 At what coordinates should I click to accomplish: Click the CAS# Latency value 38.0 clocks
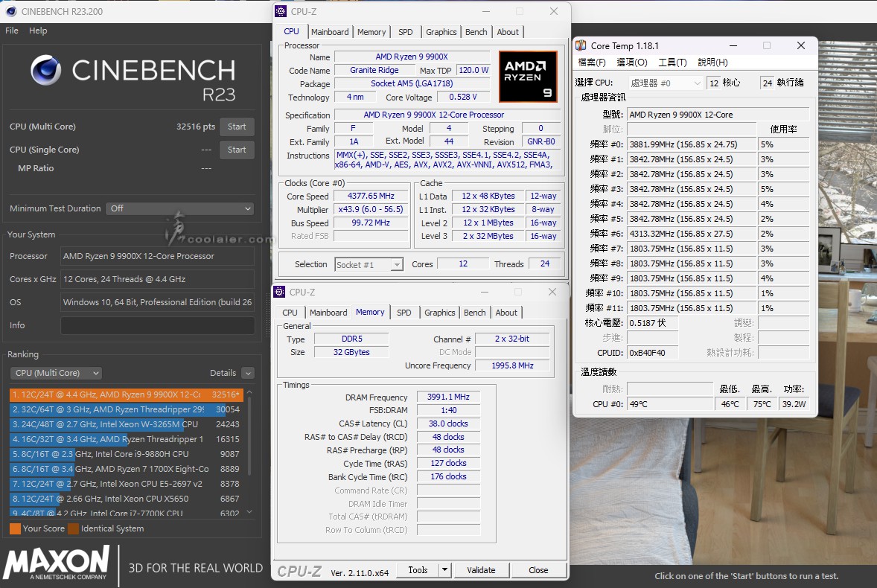[x=448, y=424]
